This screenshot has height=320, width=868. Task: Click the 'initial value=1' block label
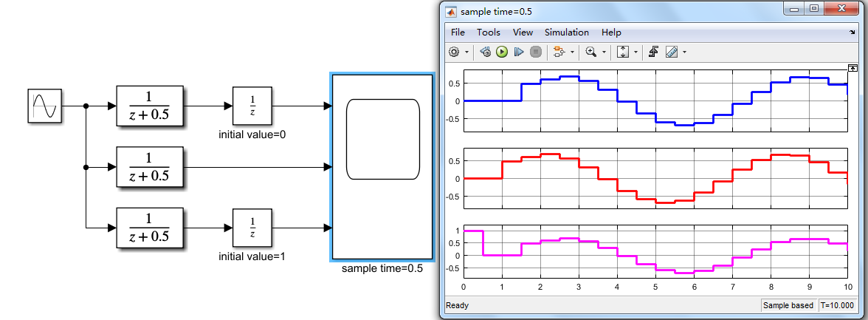[x=252, y=256]
